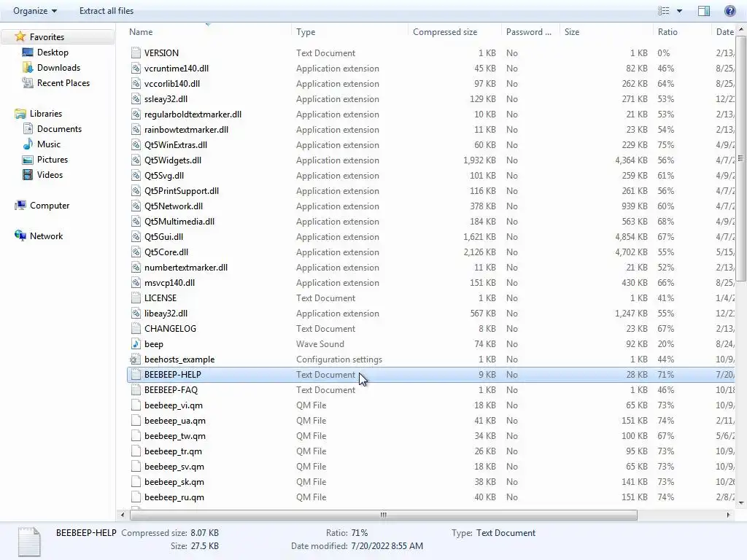Image resolution: width=747 pixels, height=560 pixels.
Task: Change view with the views icon
Action: pyautogui.click(x=664, y=10)
